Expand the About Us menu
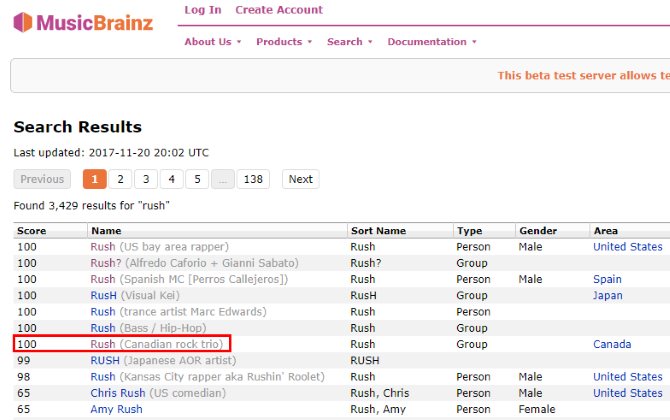The image size is (670, 420). coord(213,42)
